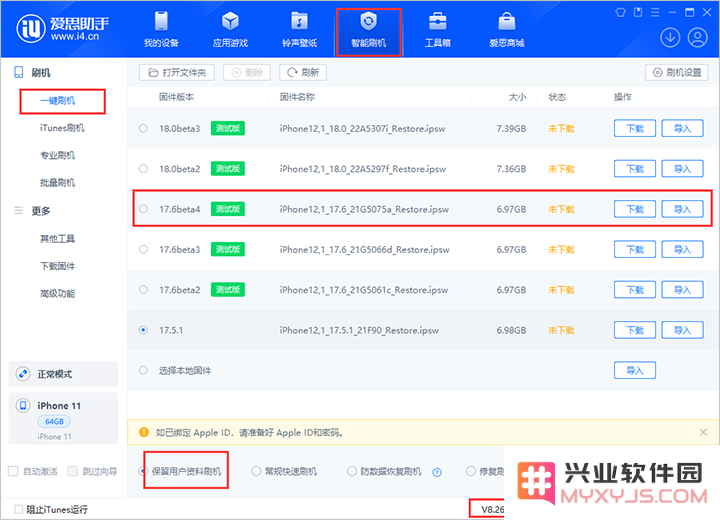Select firmware 17.6beta2 radio button

(x=143, y=289)
